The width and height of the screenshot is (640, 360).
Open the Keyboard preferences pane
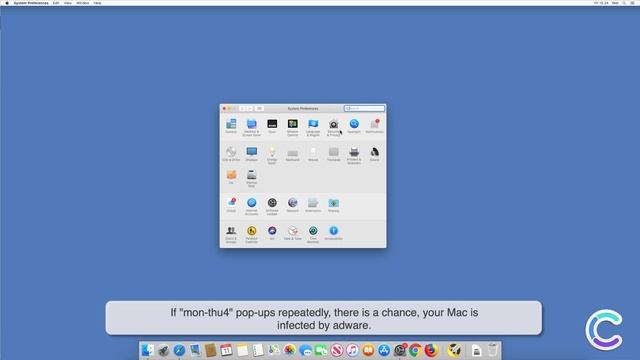(293, 154)
